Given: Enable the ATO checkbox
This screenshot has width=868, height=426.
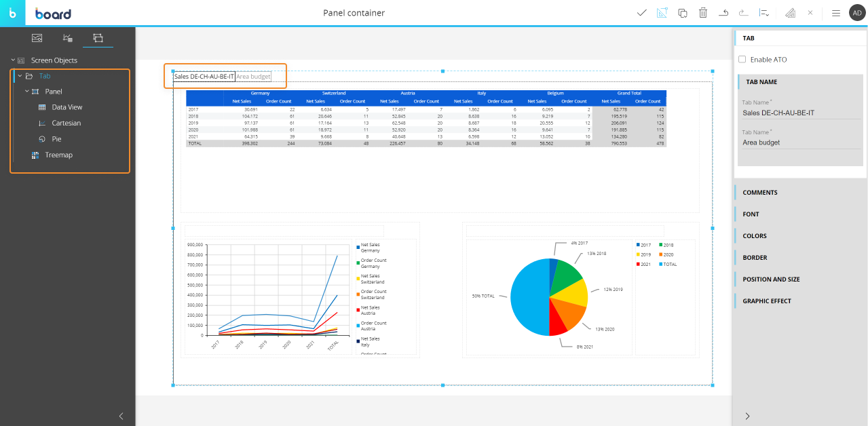Looking at the screenshot, I should tap(742, 60).
